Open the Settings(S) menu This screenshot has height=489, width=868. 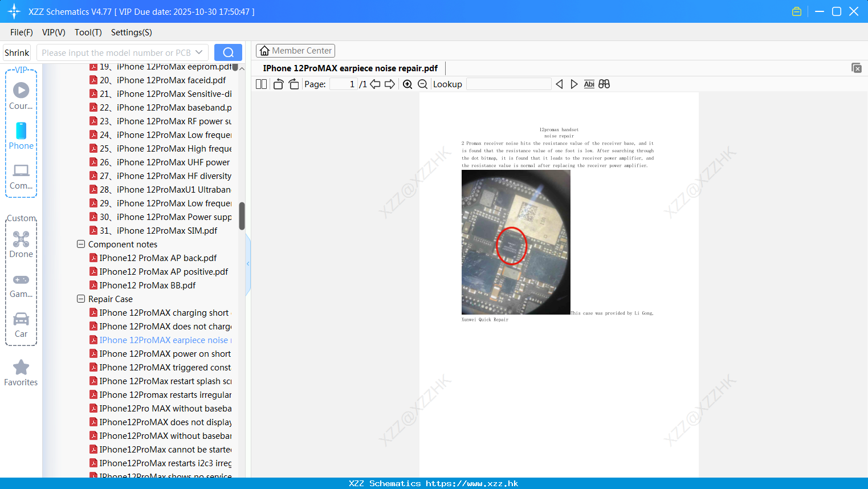132,32
